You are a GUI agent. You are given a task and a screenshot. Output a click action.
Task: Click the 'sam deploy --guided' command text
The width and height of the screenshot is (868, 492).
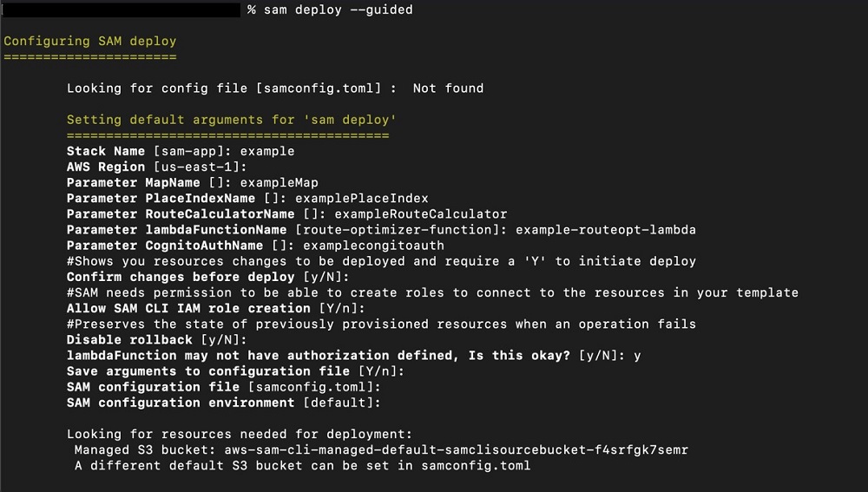pyautogui.click(x=339, y=10)
